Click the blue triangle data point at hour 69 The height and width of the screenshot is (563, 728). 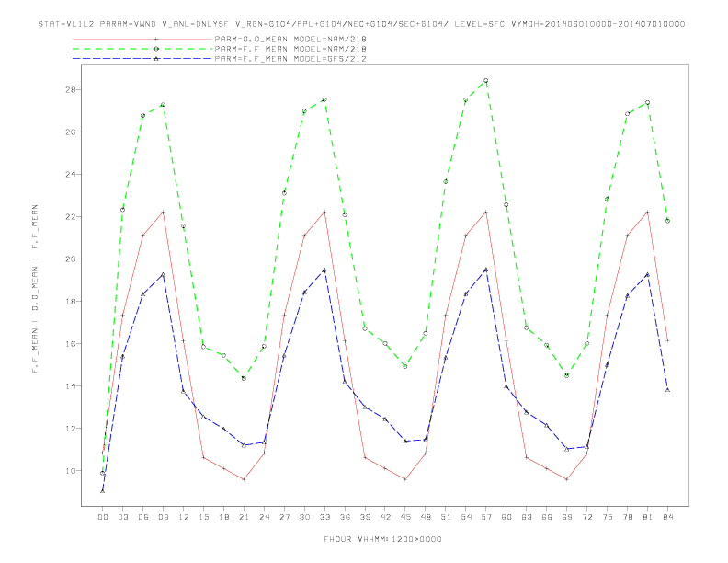tap(567, 449)
